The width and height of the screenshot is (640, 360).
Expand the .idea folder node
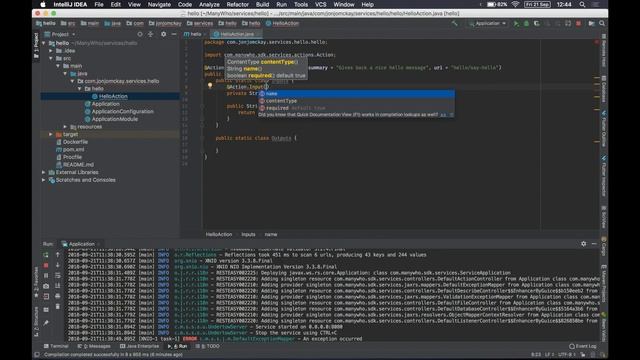pos(51,51)
